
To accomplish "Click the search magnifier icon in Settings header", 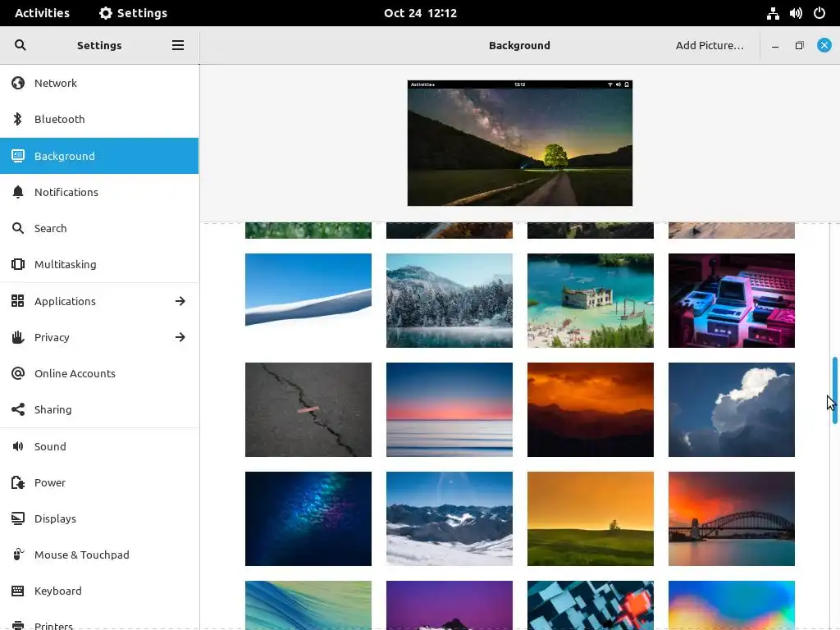I will 20,45.
